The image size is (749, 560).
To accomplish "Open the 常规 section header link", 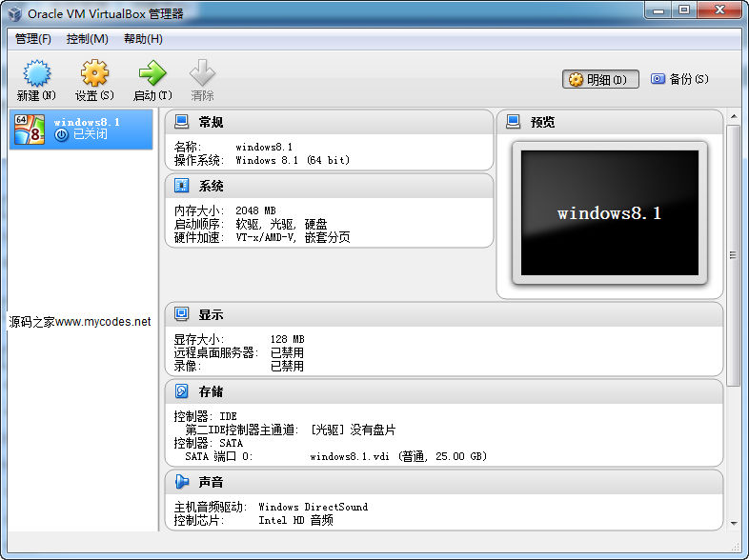I will click(211, 122).
